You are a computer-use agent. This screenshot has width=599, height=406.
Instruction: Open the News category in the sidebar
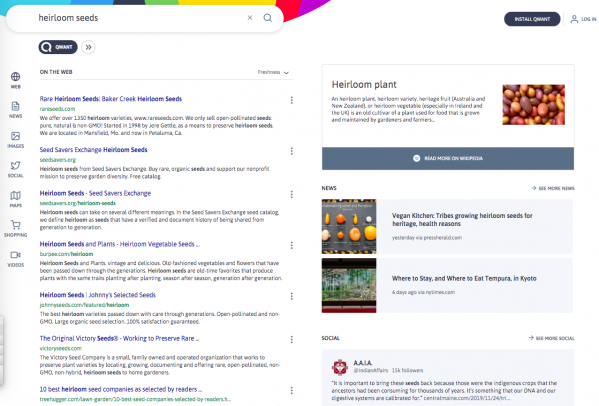(15, 110)
